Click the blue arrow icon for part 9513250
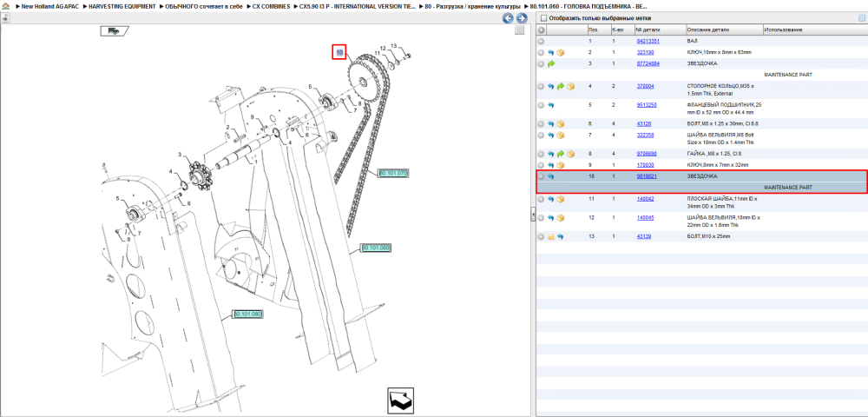 pos(551,104)
